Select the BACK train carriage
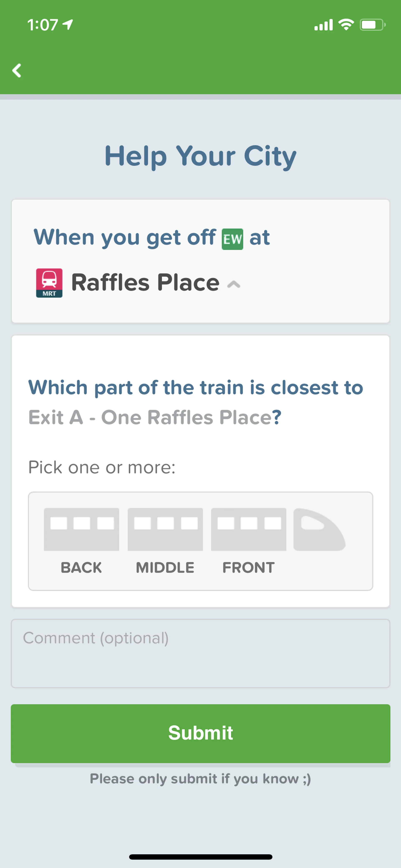 point(81,529)
